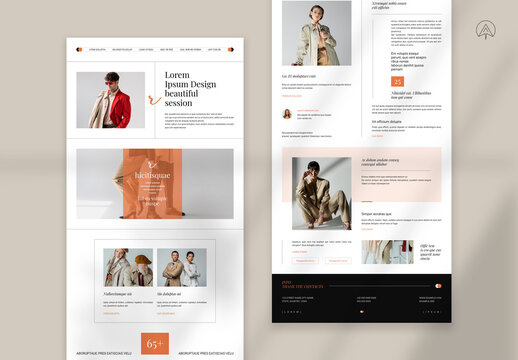Select the orange italic heading in the black footer
The height and width of the screenshot is (360, 518).
[303, 285]
